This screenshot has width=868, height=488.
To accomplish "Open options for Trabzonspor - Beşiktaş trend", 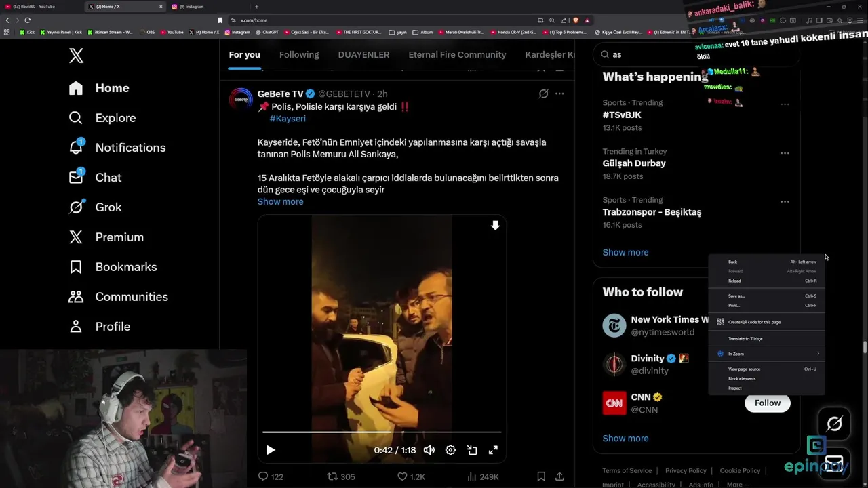I will point(785,202).
